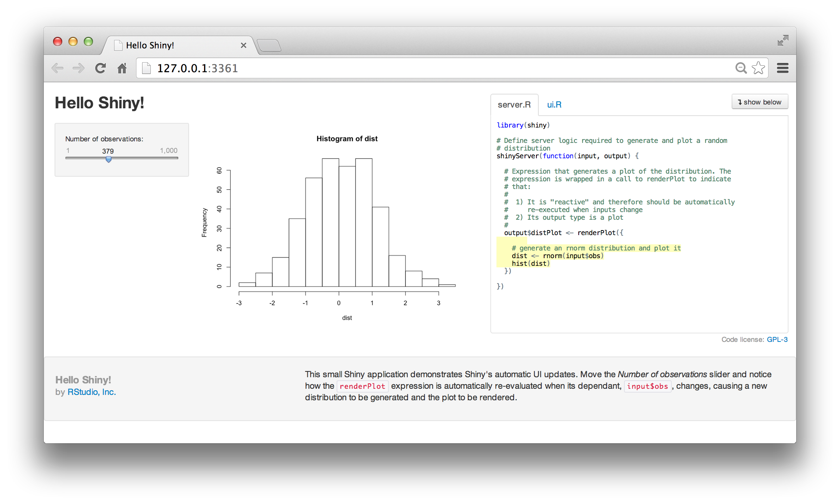
Task: Click the forward navigation arrow
Action: 78,68
